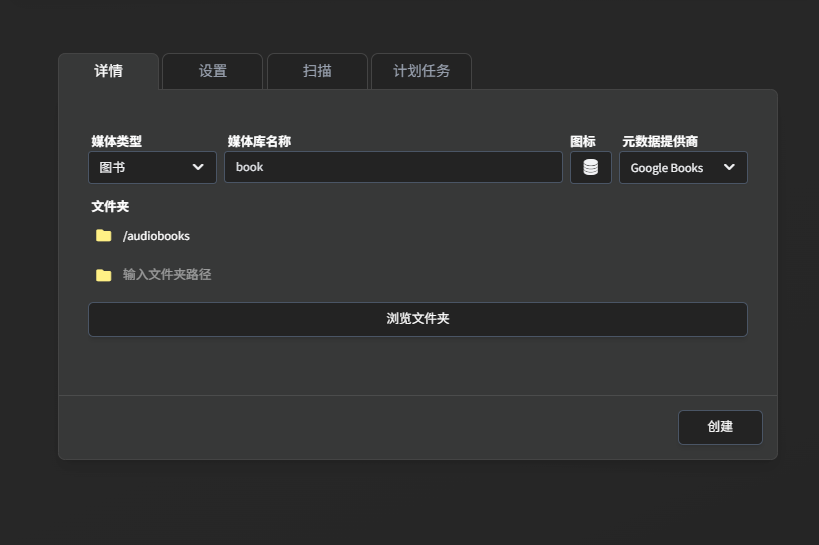Select the /audiobooks folder path entry
819x545 pixels.
[156, 236]
